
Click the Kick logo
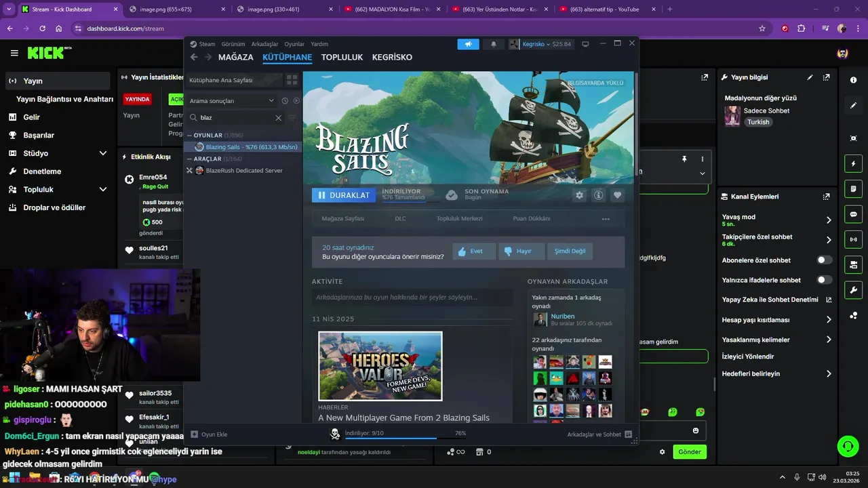click(50, 53)
